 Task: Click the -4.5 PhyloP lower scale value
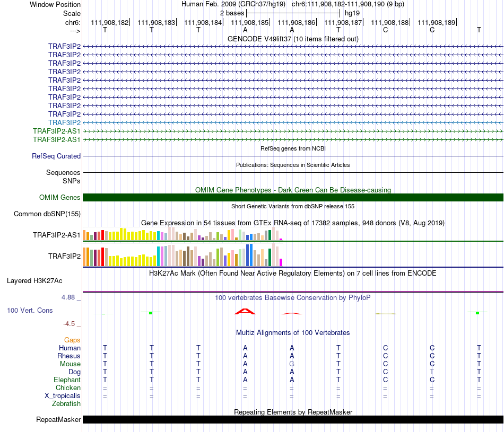(69, 324)
